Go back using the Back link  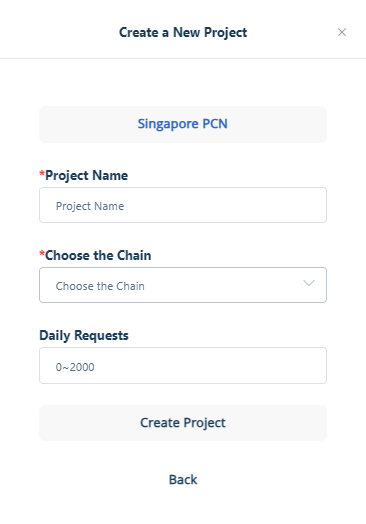[183, 480]
